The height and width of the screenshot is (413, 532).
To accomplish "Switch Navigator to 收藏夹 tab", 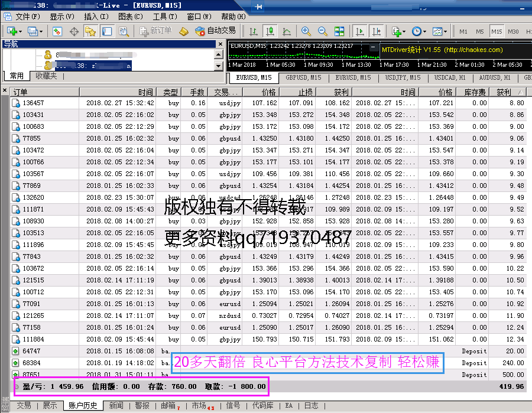I will pyautogui.click(x=46, y=76).
